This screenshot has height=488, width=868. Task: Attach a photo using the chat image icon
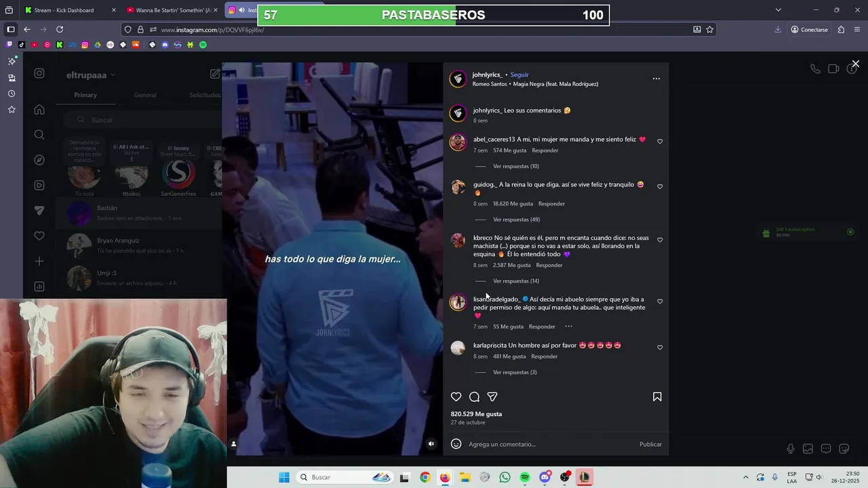point(808,449)
